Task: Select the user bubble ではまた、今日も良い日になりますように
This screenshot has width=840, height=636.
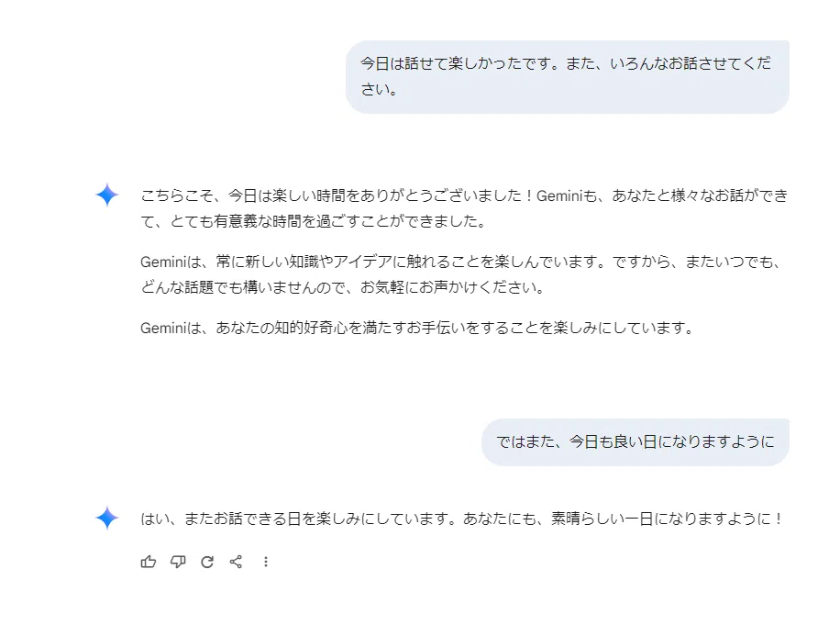Action: point(636,441)
